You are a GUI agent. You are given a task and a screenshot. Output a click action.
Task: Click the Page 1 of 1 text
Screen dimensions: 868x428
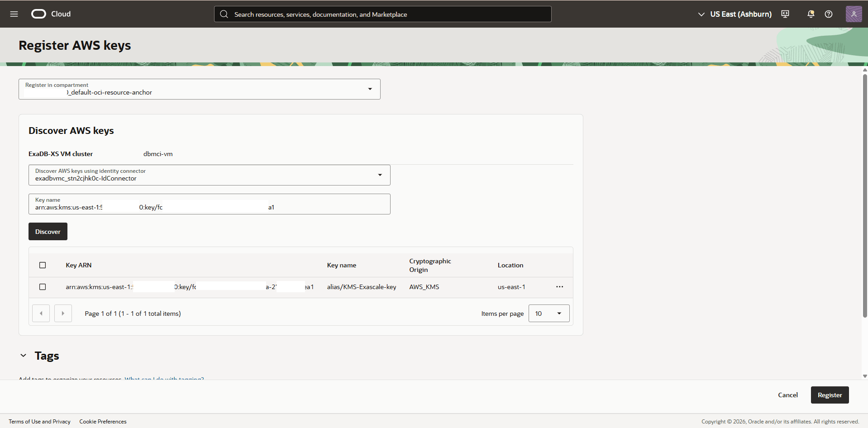point(133,314)
